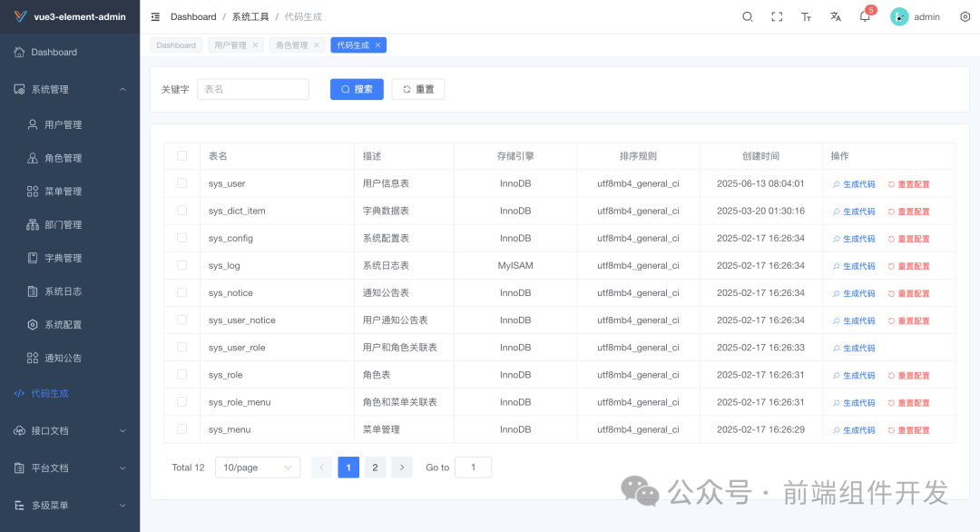The height and width of the screenshot is (532, 980).
Task: Switch interface language with the translate icon
Action: click(835, 16)
